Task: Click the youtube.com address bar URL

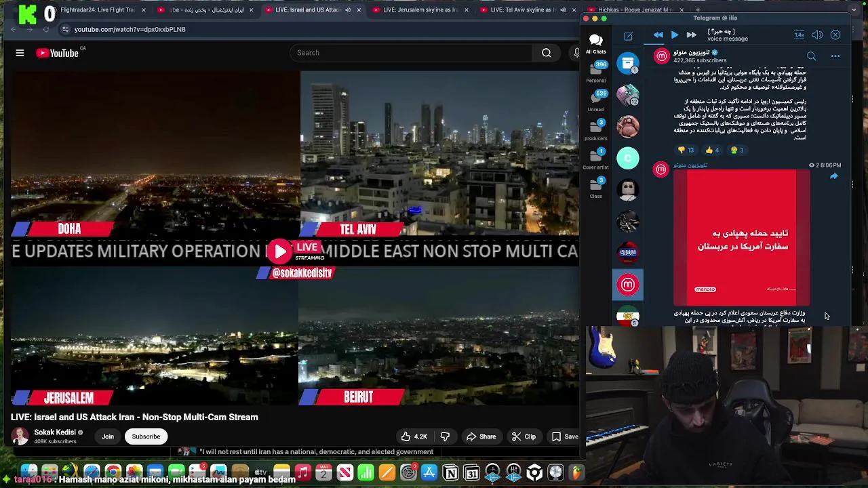Action: pos(130,29)
